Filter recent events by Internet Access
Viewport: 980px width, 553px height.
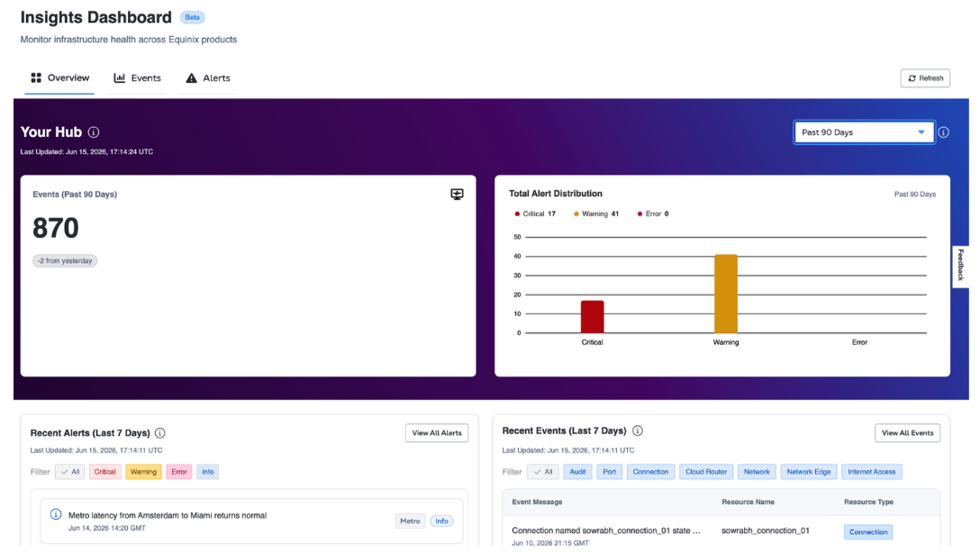point(872,472)
